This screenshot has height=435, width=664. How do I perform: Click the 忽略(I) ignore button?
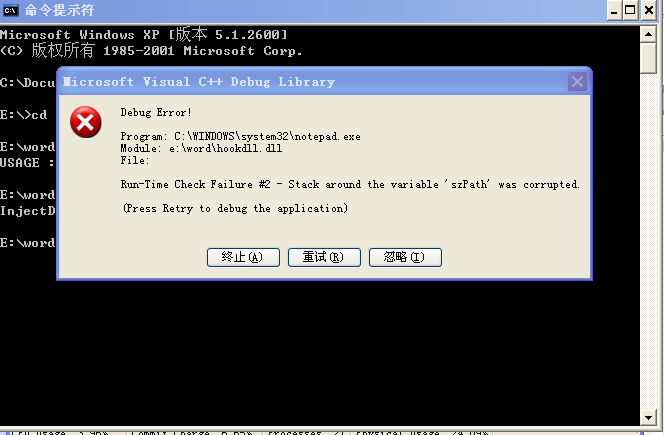coord(405,257)
